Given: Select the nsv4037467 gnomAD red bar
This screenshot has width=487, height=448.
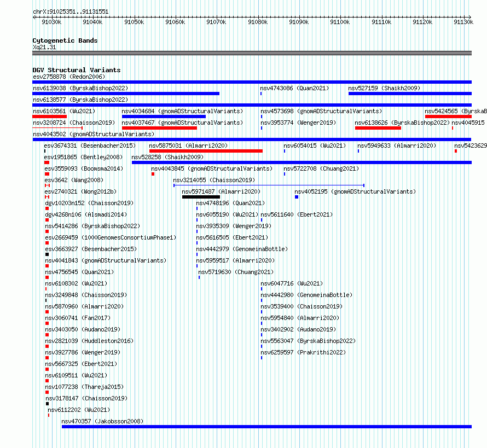Looking at the screenshot, I should click(x=159, y=128).
